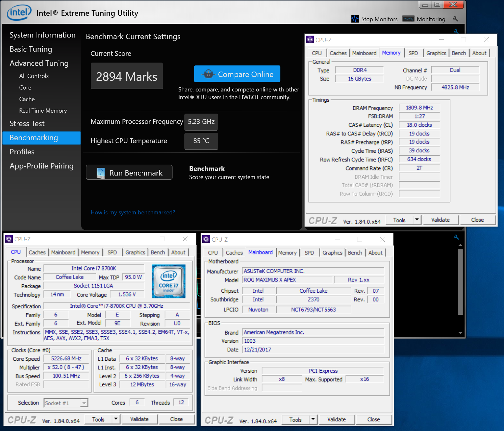The image size is (504, 431).
Task: Select Memory tab in the CPU tab CPU-Z window
Action: 90,252
